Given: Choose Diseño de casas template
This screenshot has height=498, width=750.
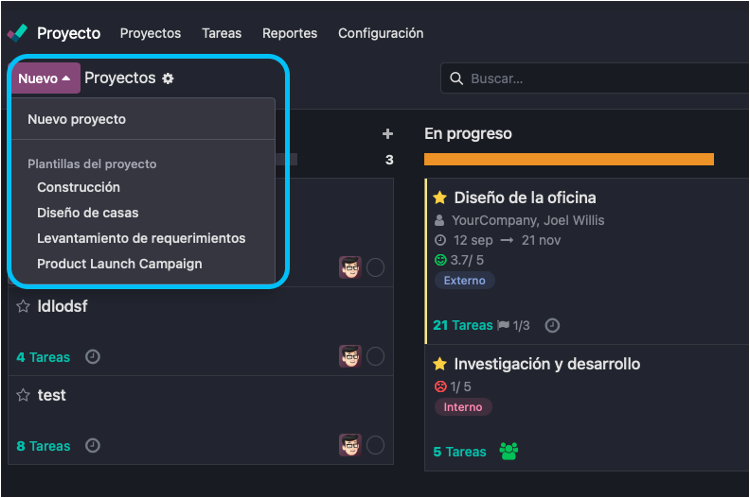Looking at the screenshot, I should [143, 213].
